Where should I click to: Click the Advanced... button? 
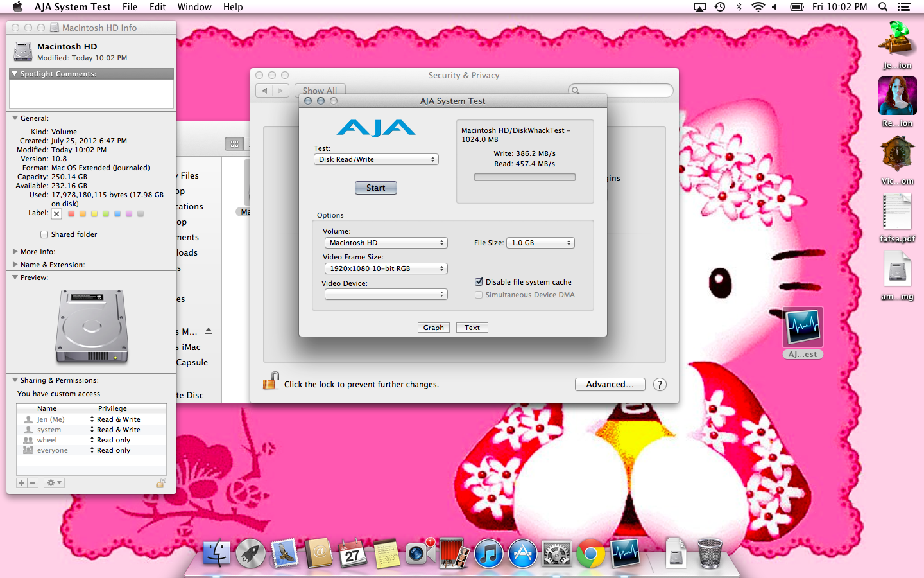point(610,384)
